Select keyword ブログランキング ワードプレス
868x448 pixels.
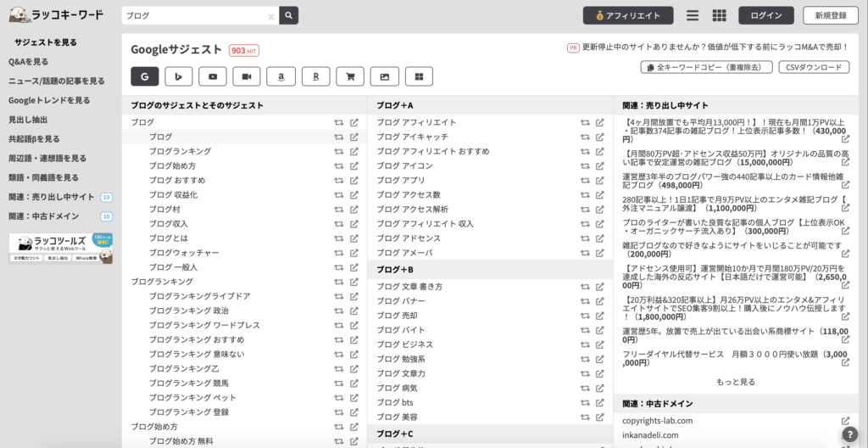click(204, 325)
